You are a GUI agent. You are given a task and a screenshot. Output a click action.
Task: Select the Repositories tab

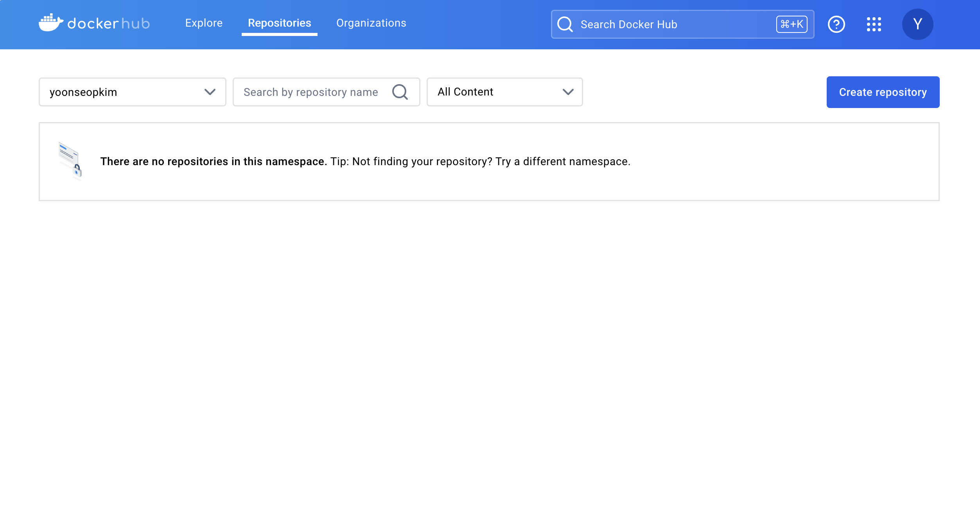(279, 23)
